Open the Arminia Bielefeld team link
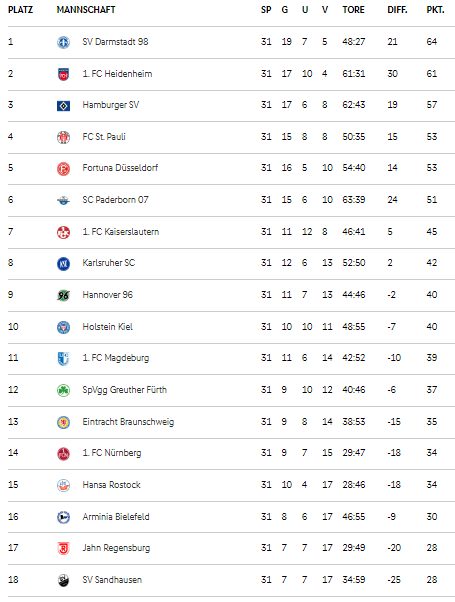Image resolution: width=455 pixels, height=602 pixels. point(116,517)
